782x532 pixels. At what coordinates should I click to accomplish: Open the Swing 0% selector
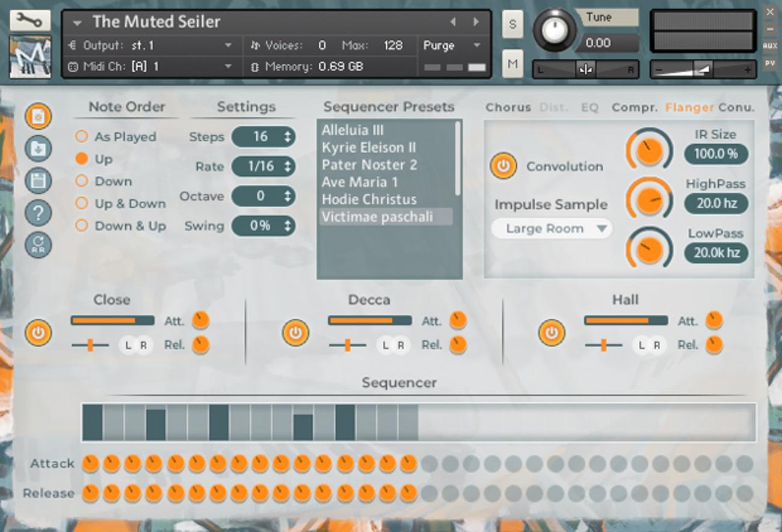click(x=263, y=226)
